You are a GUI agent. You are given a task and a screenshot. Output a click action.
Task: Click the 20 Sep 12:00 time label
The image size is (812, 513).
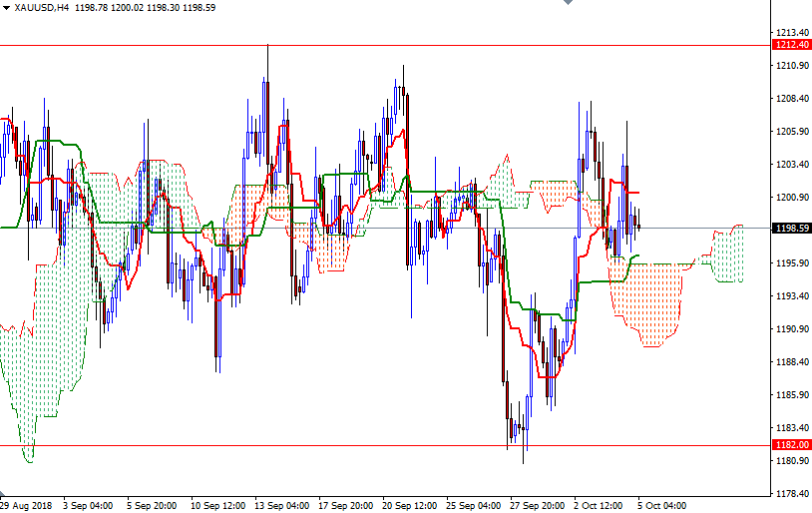[x=411, y=506]
